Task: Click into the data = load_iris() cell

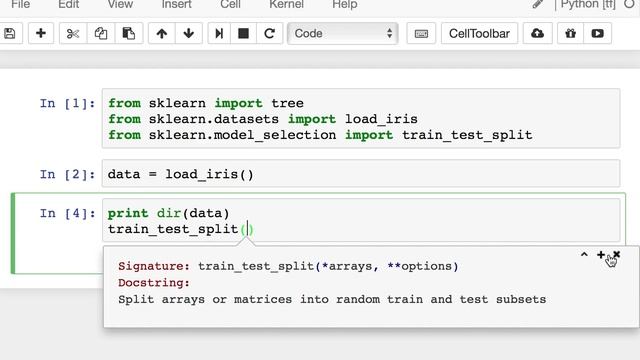Action: [361, 174]
